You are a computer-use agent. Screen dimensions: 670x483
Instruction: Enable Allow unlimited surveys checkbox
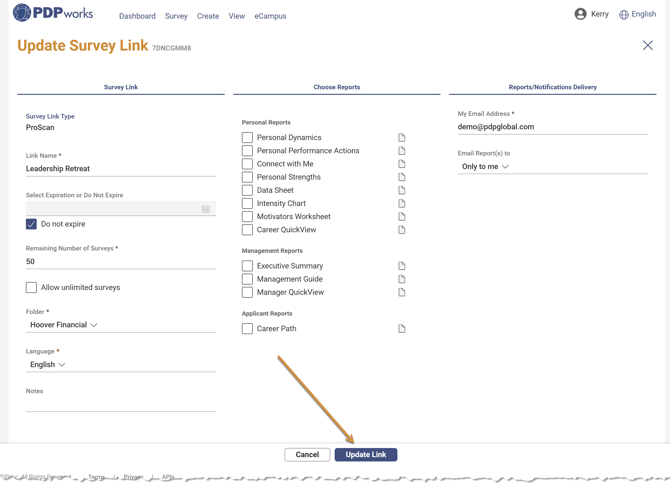[x=31, y=287]
